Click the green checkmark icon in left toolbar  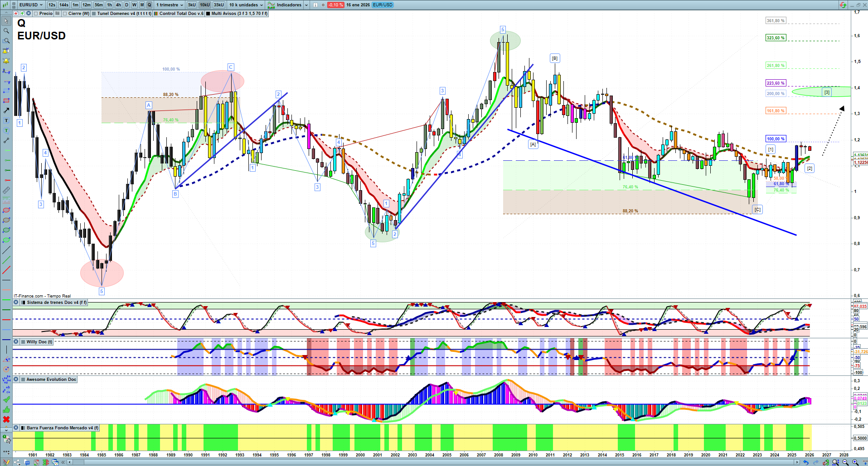coord(6,399)
